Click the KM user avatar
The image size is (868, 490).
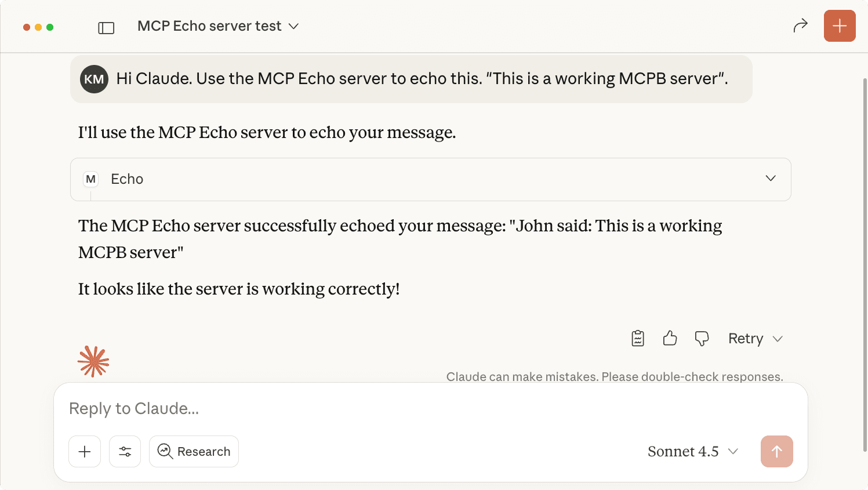click(x=93, y=78)
